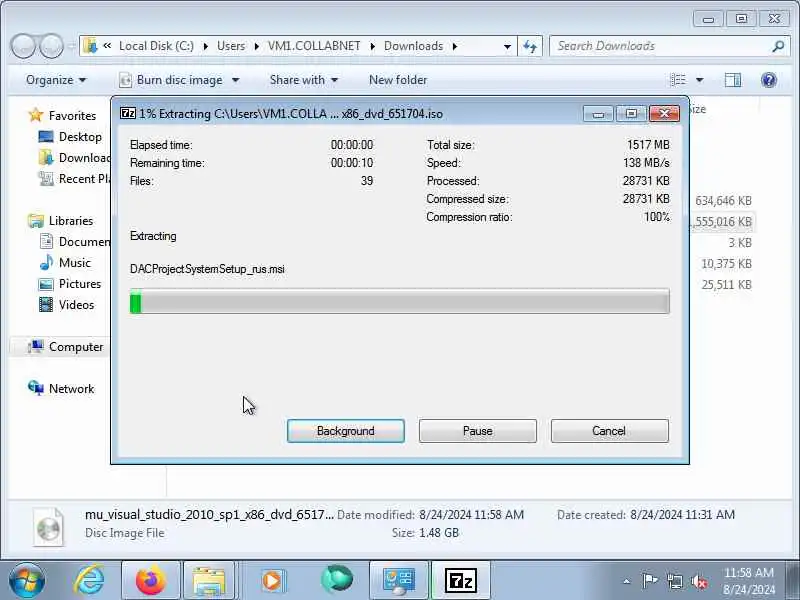This screenshot has height=600, width=800.
Task: Click the muted volume tray icon
Action: 699,581
